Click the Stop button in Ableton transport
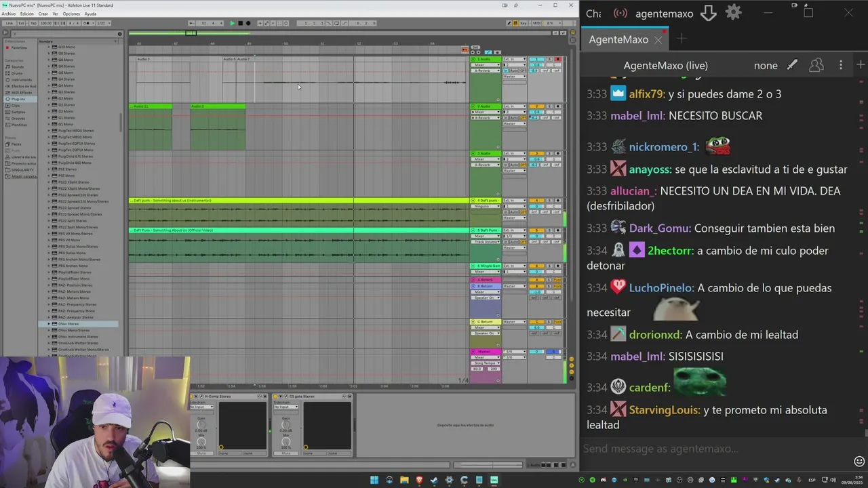Image resolution: width=868 pixels, height=488 pixels. click(240, 23)
